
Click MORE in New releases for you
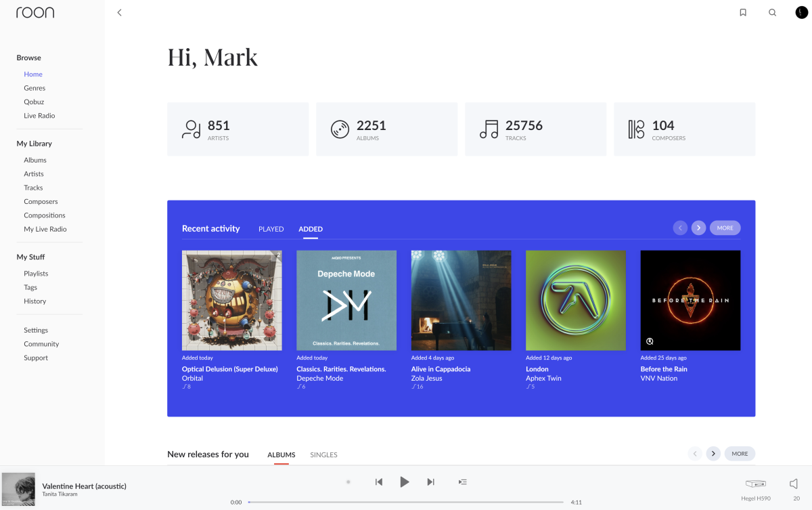(740, 454)
